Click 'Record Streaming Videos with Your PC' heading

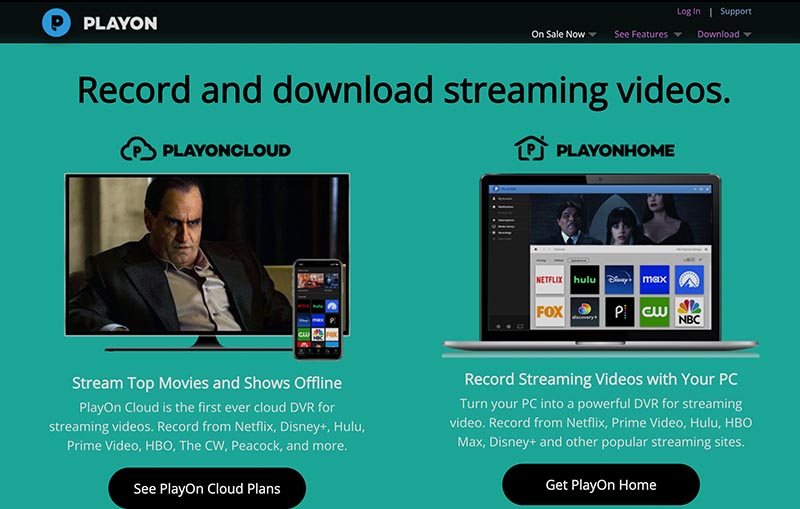coord(601,379)
